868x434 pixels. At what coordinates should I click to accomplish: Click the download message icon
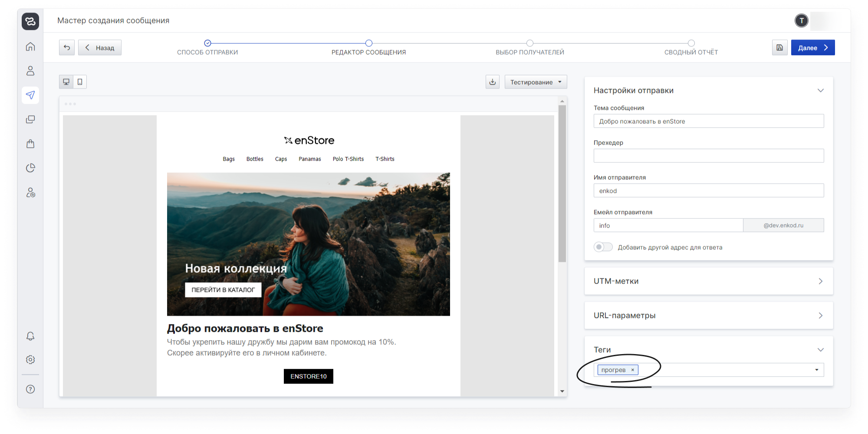pos(493,82)
